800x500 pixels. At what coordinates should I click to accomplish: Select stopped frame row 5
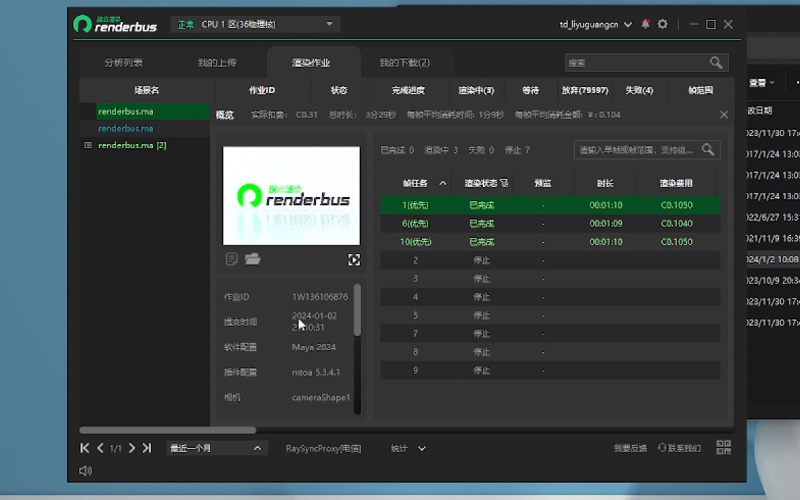point(550,315)
